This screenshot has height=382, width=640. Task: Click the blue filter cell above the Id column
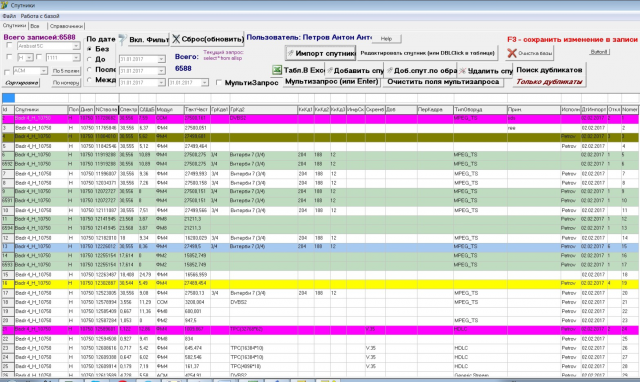point(9,98)
